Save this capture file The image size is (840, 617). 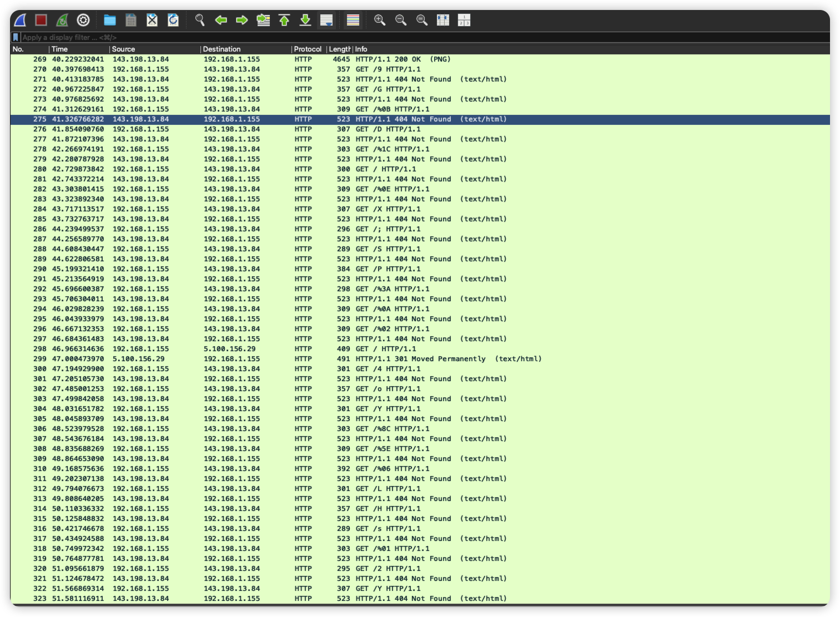(x=131, y=21)
